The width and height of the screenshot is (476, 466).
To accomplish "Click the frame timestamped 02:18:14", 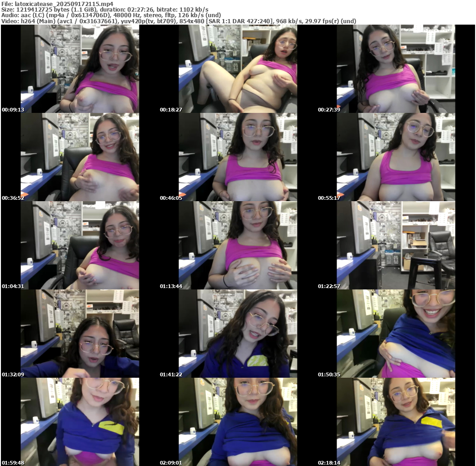I will pos(396,422).
